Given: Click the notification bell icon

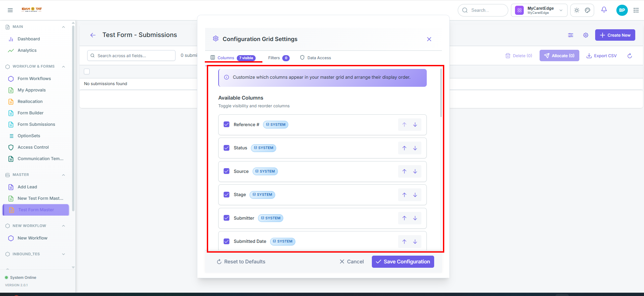Looking at the screenshot, I should pyautogui.click(x=604, y=10).
